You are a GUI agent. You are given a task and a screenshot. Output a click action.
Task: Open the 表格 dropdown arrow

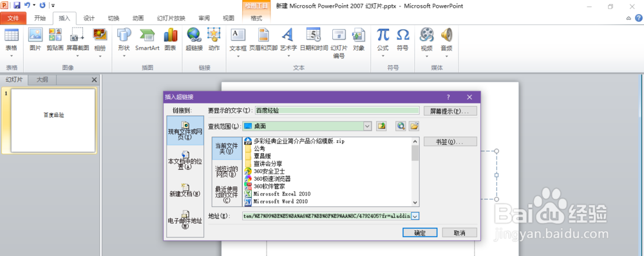12,56
